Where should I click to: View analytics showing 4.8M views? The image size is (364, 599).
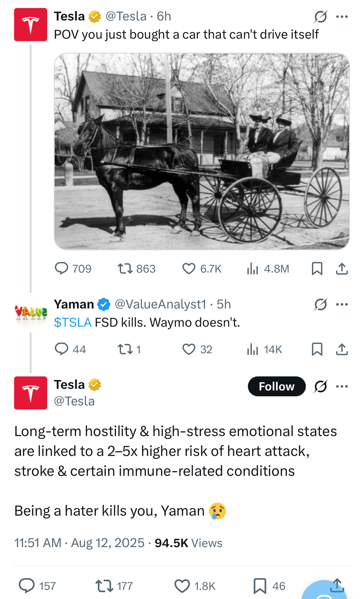(x=253, y=269)
